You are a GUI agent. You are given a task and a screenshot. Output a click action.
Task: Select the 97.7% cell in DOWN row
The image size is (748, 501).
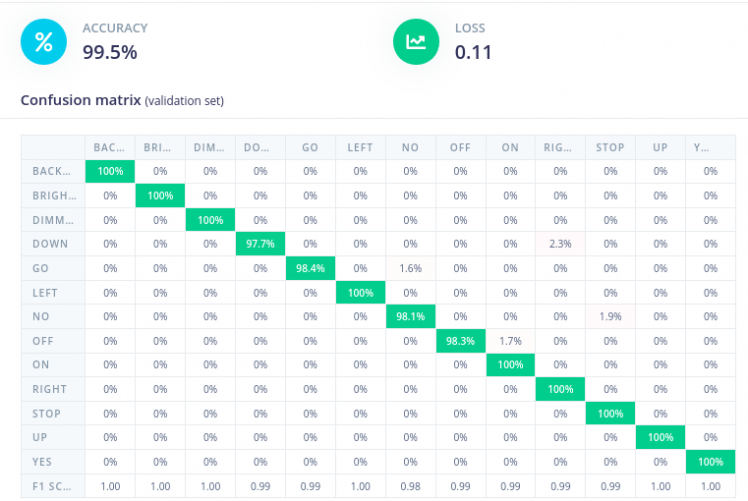260,244
